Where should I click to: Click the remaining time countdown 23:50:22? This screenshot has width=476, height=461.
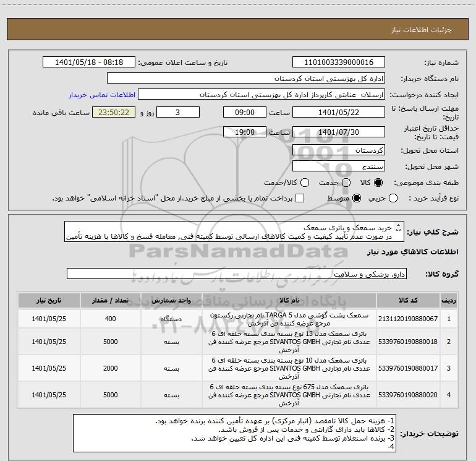coord(114,112)
